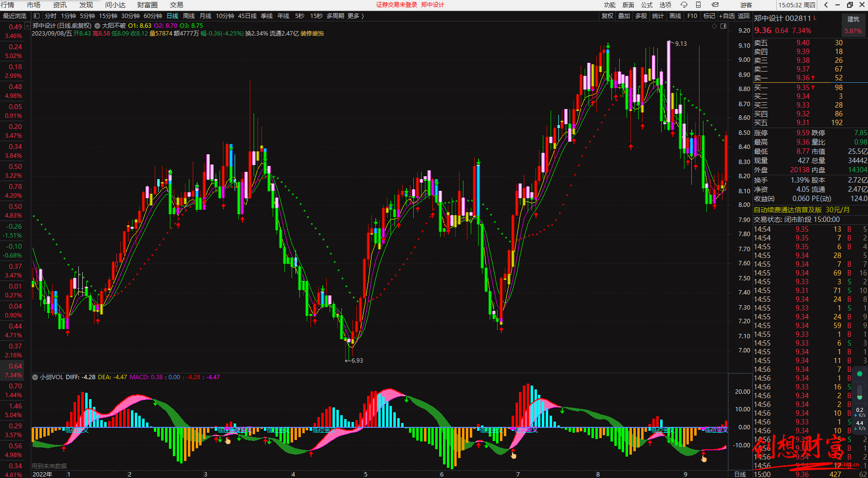Open the 版面 menu
The width and height of the screenshot is (868, 478).
pos(628,5)
